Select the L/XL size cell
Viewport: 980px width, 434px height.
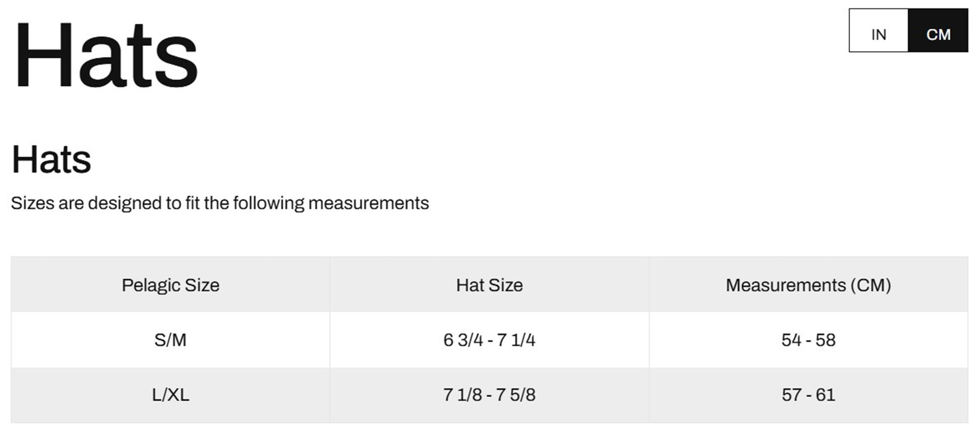[x=171, y=395]
